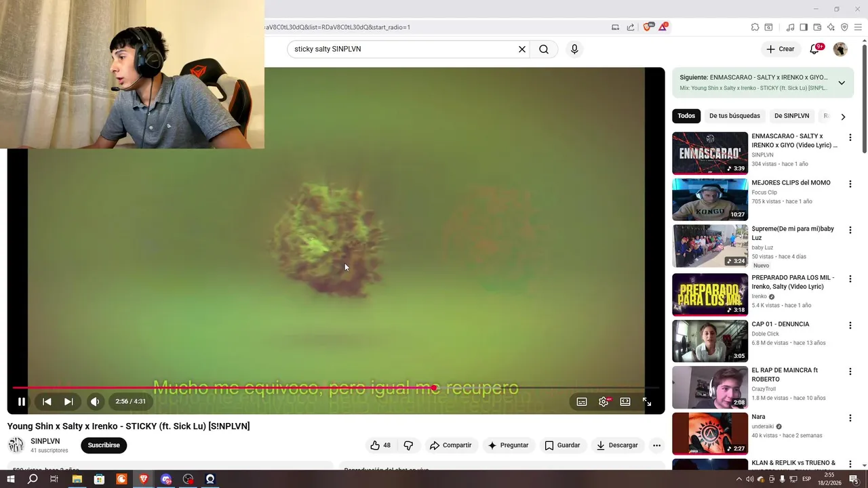Open 'MEJORES CLIPS del MOMO' thumbnail
Viewport: 868px width, 488px height.
(710, 199)
